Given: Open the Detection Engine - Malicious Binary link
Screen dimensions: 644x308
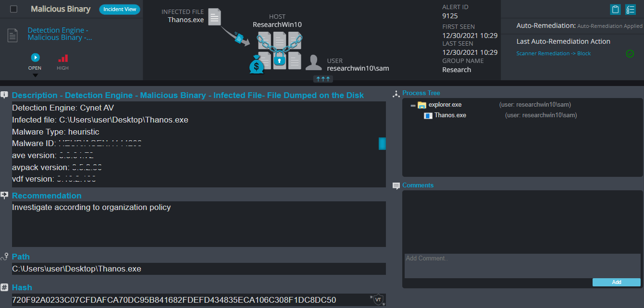Looking at the screenshot, I should point(60,34).
